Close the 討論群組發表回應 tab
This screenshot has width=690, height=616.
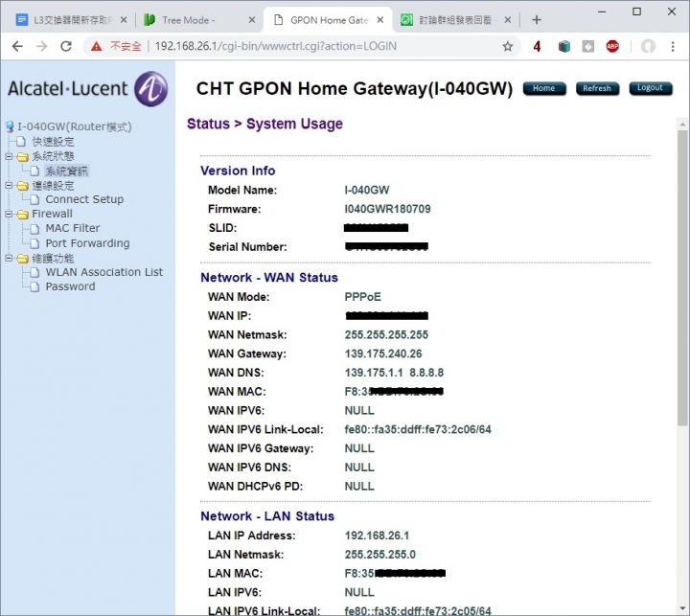[x=507, y=20]
